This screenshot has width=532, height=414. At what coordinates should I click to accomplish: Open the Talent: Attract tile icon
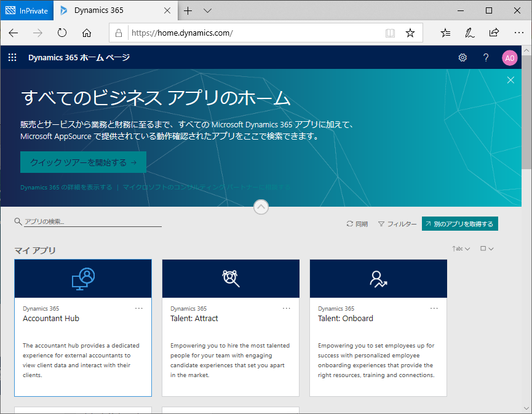pos(231,279)
